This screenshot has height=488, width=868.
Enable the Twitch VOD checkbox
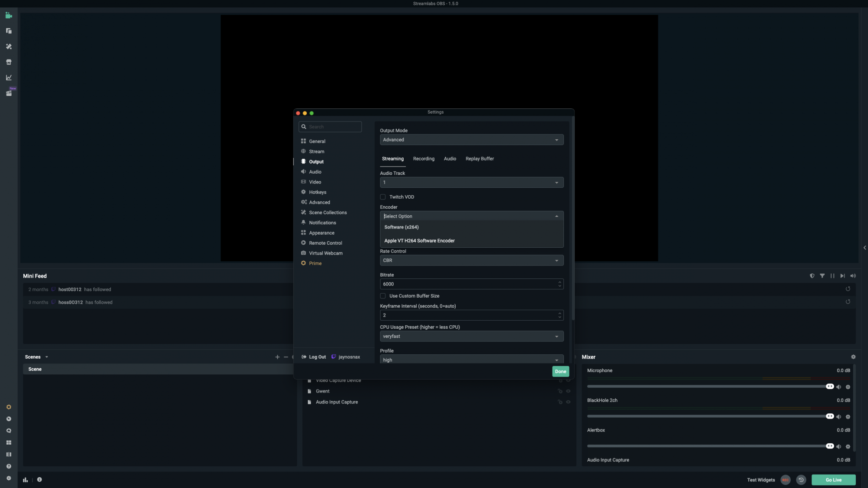coord(383,197)
